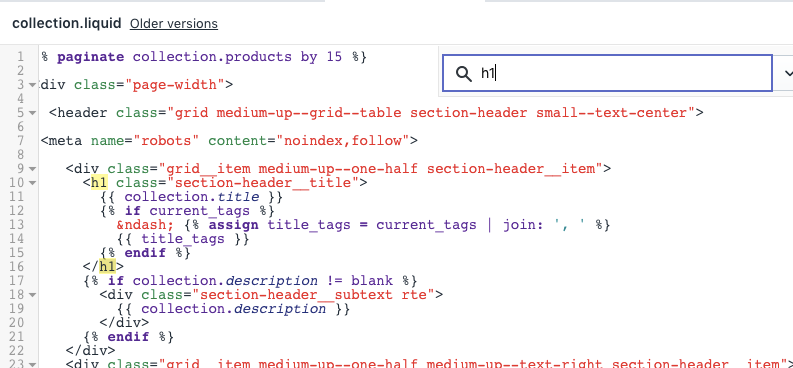This screenshot has height=368, width=793.
Task: Click collection.description output on line 19
Action: click(233, 308)
